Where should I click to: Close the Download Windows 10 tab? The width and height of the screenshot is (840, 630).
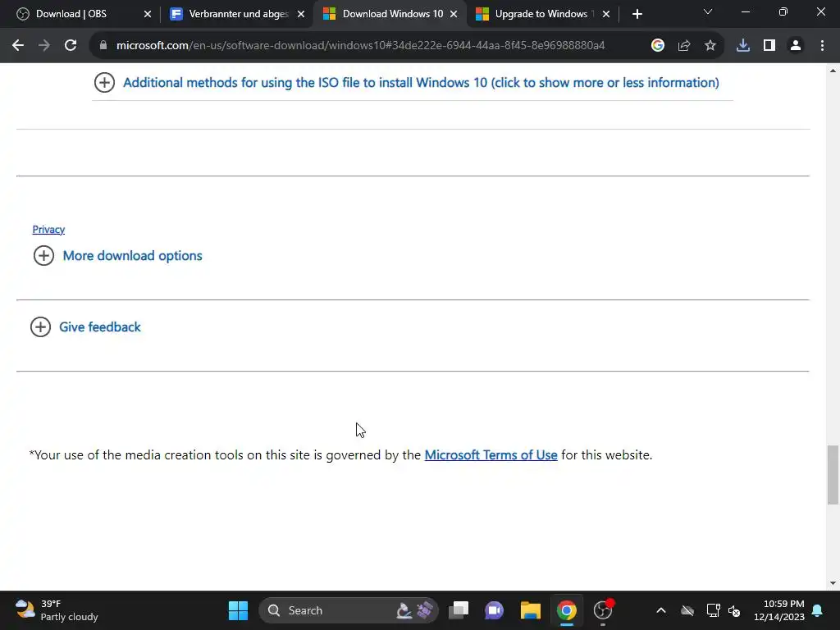point(454,14)
